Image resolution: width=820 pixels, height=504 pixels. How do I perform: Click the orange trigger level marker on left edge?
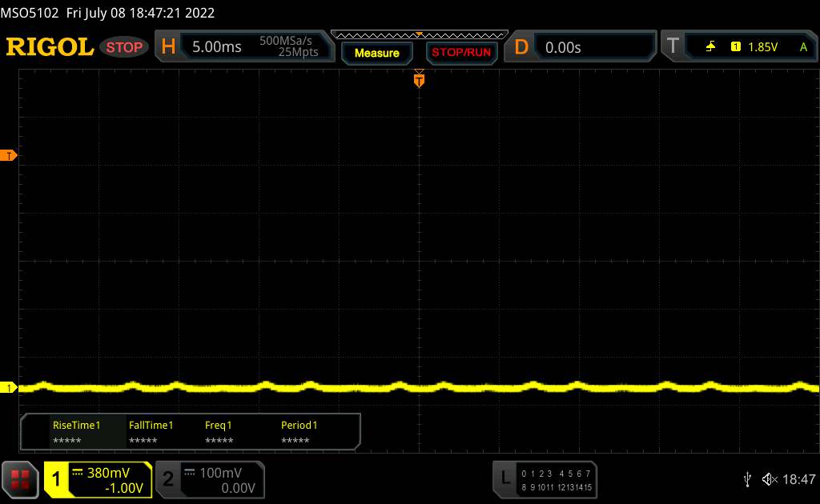(10, 155)
